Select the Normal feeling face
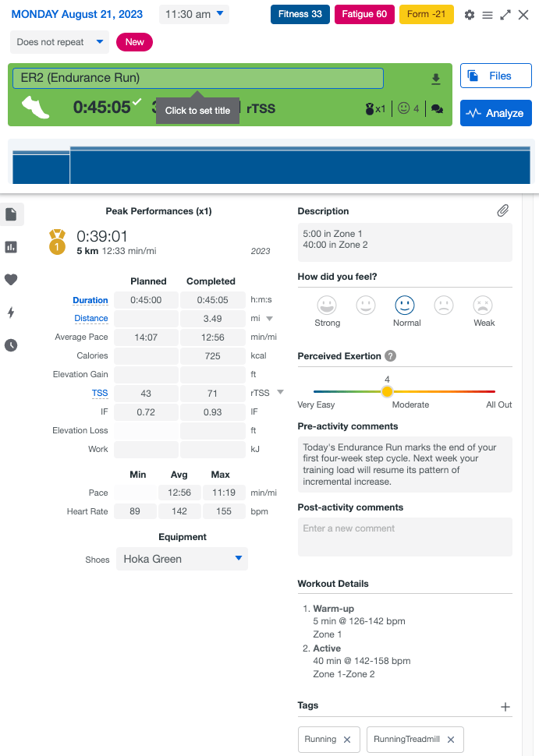 (405, 305)
